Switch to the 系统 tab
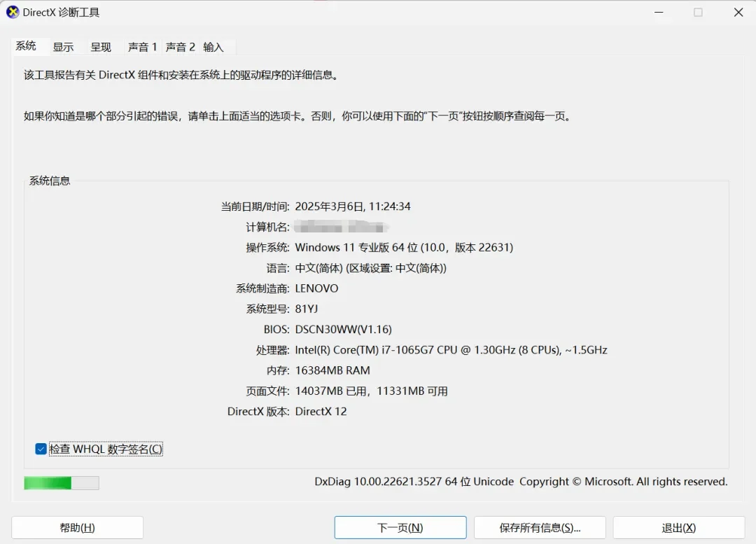The width and height of the screenshot is (756, 544). coord(26,46)
